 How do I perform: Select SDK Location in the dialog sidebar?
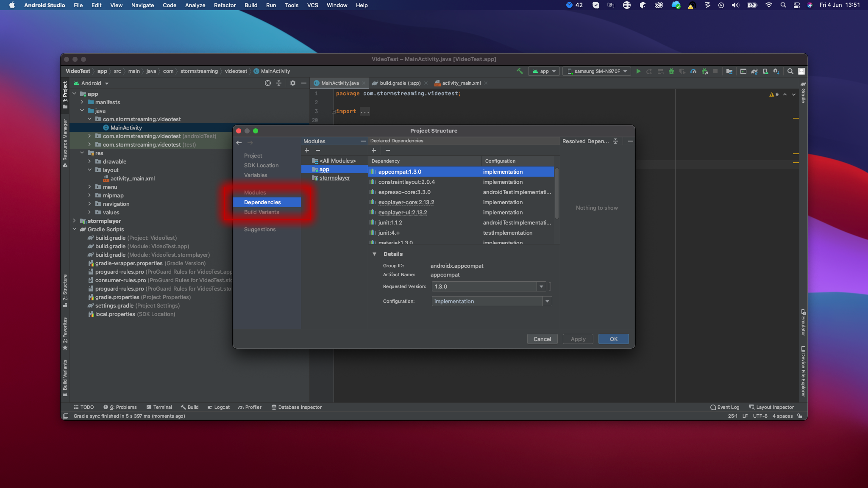pyautogui.click(x=261, y=166)
